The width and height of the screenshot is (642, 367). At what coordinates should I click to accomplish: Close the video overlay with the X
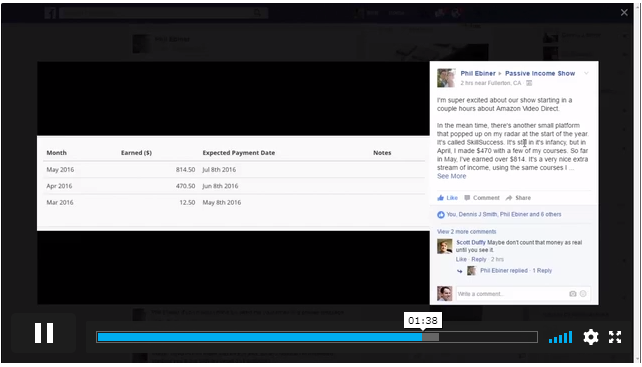coord(624,13)
